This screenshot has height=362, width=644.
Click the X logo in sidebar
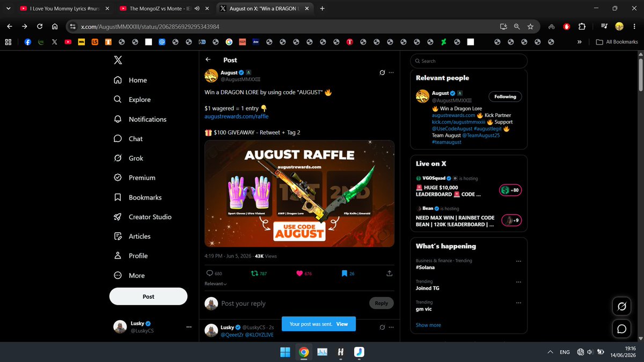pos(118,60)
